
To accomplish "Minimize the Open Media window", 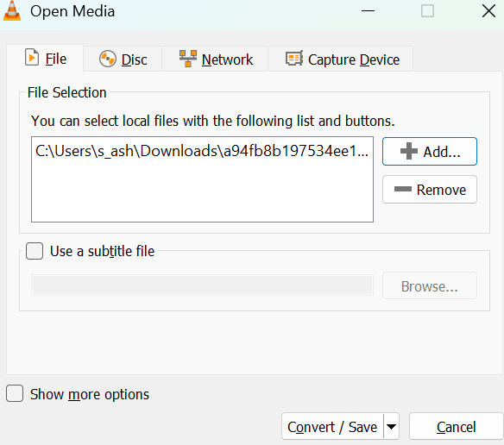I will (368, 11).
